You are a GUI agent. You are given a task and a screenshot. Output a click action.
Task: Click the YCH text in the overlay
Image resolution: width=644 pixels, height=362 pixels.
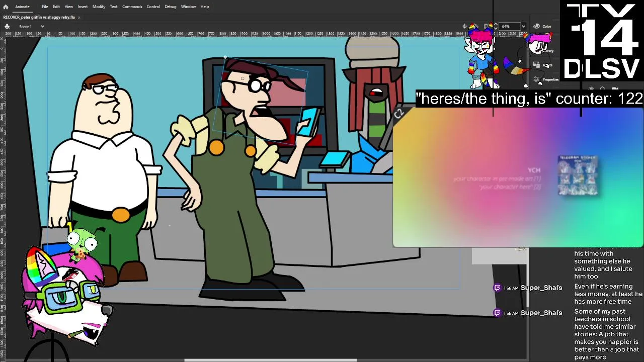tap(534, 170)
